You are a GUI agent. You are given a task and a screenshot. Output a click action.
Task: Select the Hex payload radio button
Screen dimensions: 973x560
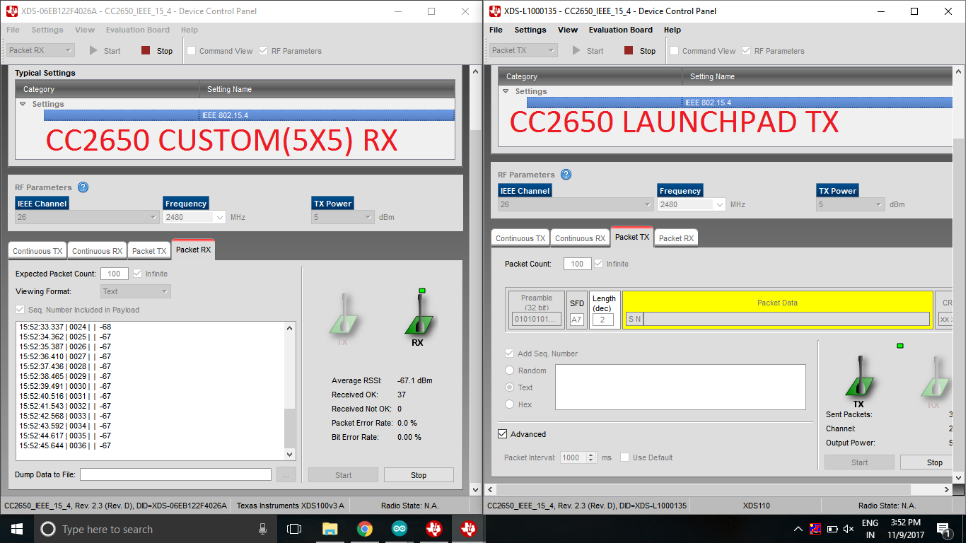point(509,404)
